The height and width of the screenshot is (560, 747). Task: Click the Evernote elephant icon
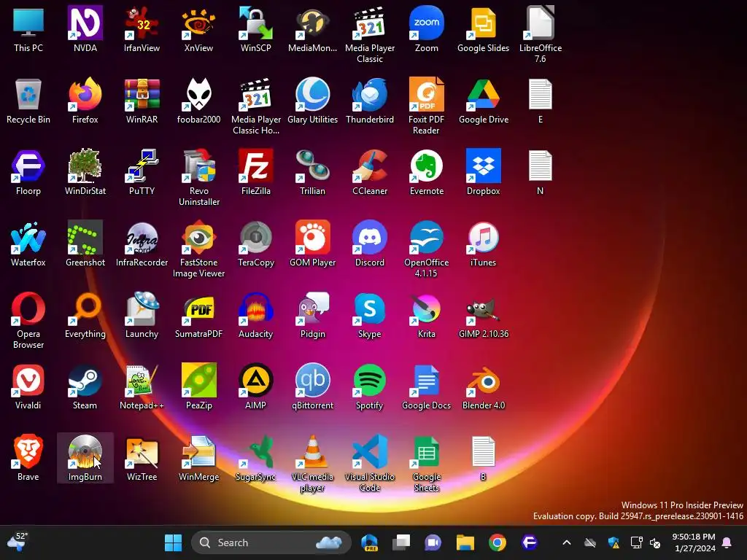point(426,166)
